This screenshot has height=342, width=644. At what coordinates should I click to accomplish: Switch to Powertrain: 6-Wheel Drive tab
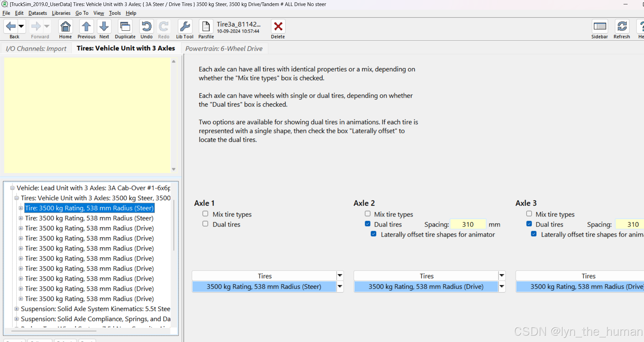tap(224, 48)
